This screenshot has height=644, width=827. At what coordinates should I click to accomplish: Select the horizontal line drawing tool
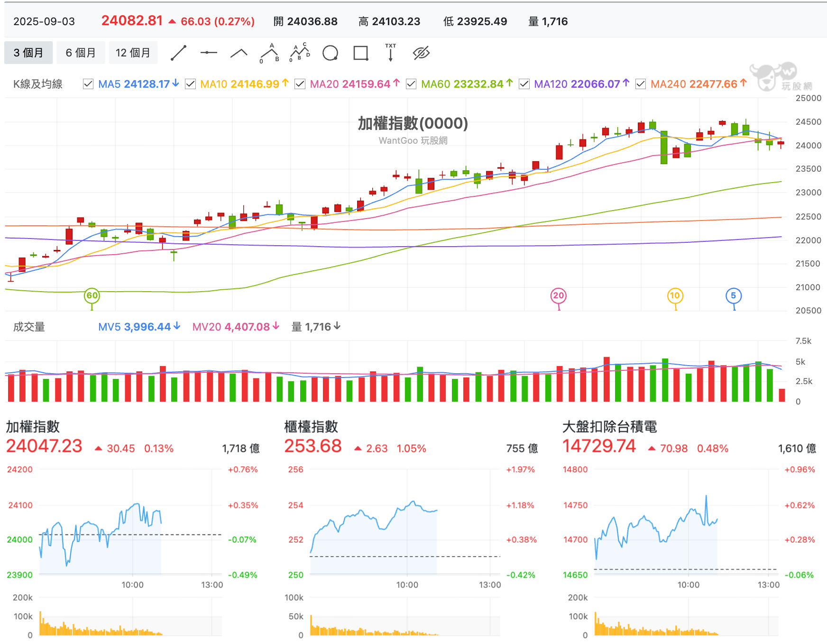click(x=209, y=53)
